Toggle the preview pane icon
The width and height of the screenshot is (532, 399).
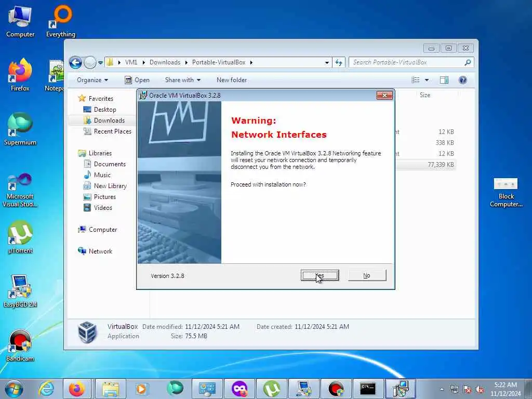(444, 80)
